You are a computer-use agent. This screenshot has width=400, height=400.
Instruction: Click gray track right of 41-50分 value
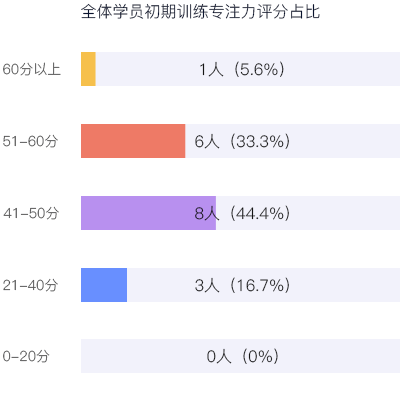[x=346, y=213]
